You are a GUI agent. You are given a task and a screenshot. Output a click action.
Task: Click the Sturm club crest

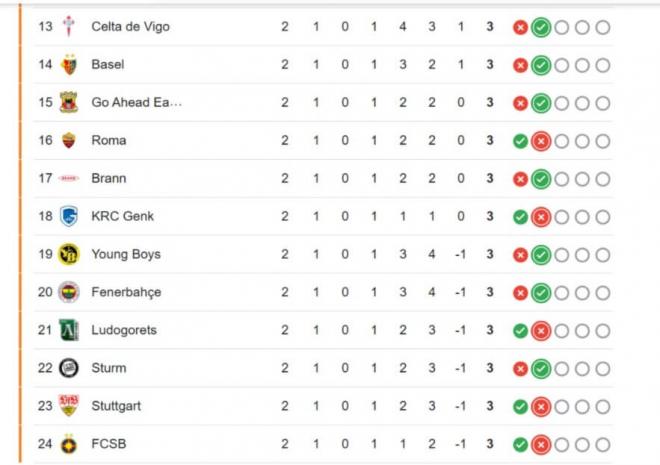point(68,368)
